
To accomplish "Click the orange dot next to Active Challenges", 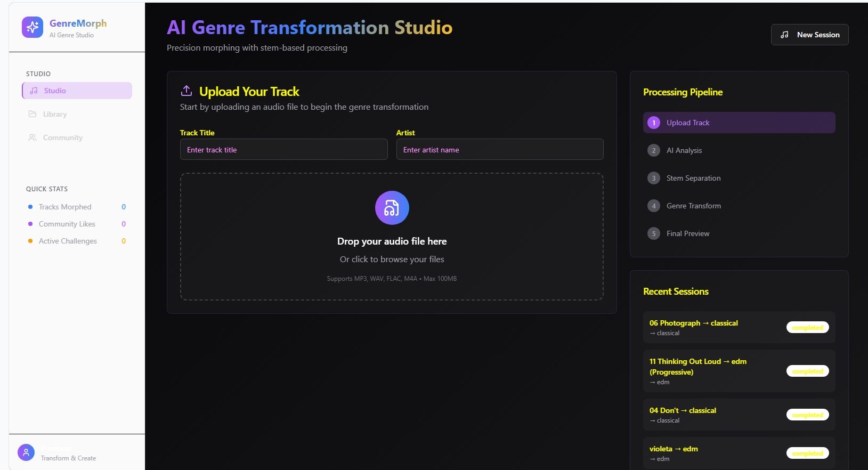I will (x=30, y=241).
